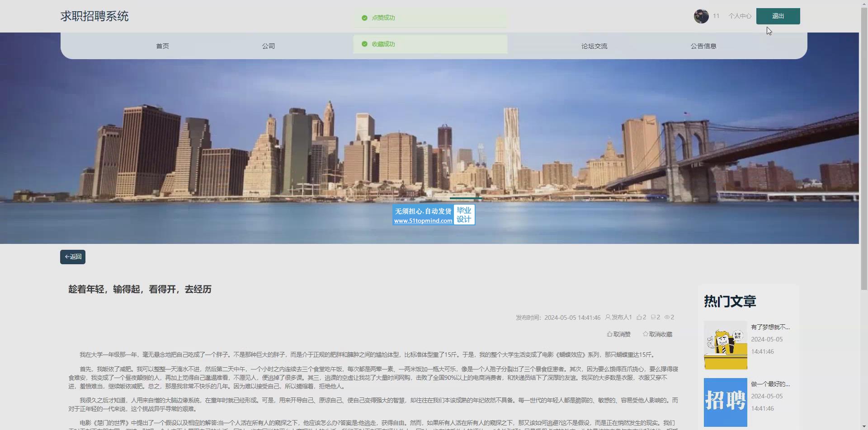Click the 点赞成功 notification message
The height and width of the screenshot is (430, 868).
coord(430,18)
